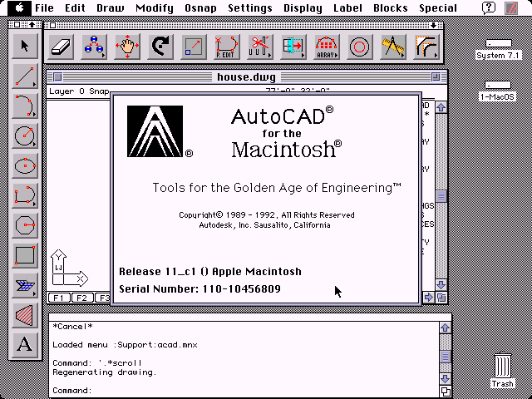This screenshot has height=399, width=532.
Task: Click the Fillet corner tool icon
Action: pyautogui.click(x=426, y=47)
